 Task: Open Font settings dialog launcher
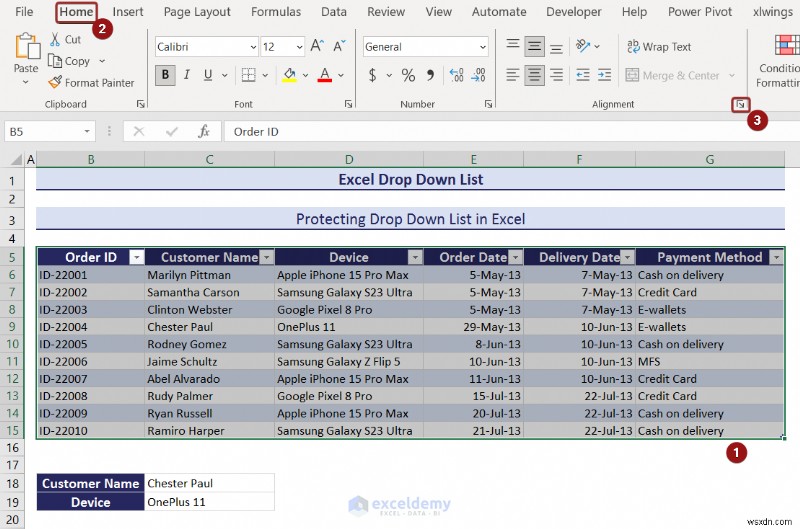348,104
